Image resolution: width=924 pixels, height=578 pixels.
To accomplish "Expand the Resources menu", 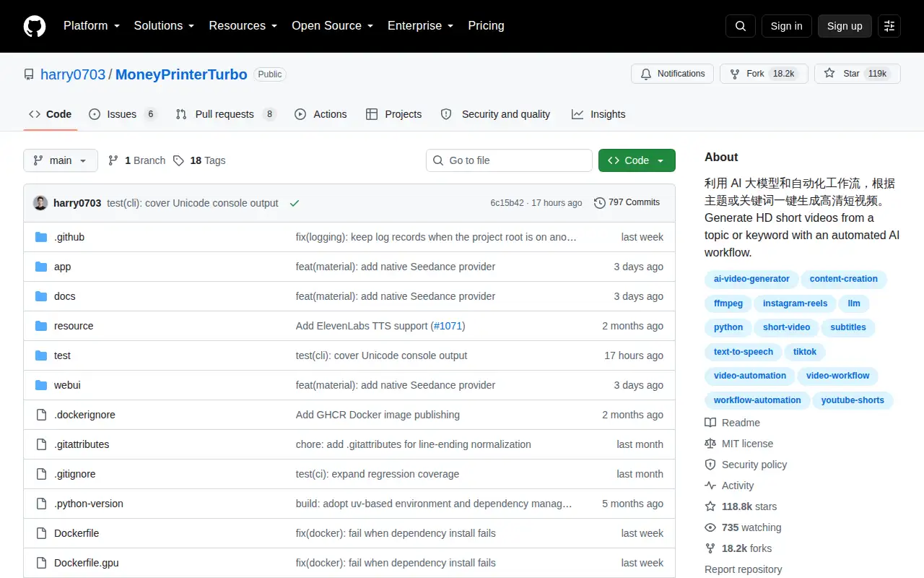I will pos(243,26).
